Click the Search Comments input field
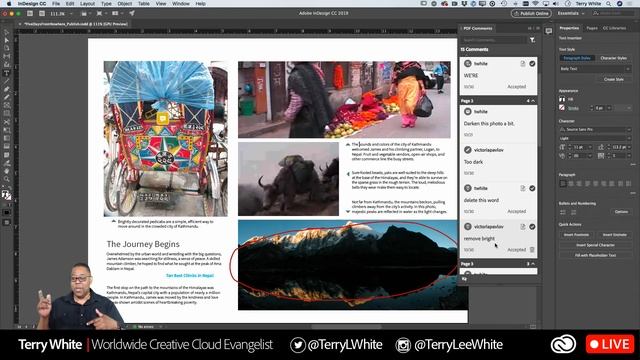640x360 pixels. (x=494, y=40)
